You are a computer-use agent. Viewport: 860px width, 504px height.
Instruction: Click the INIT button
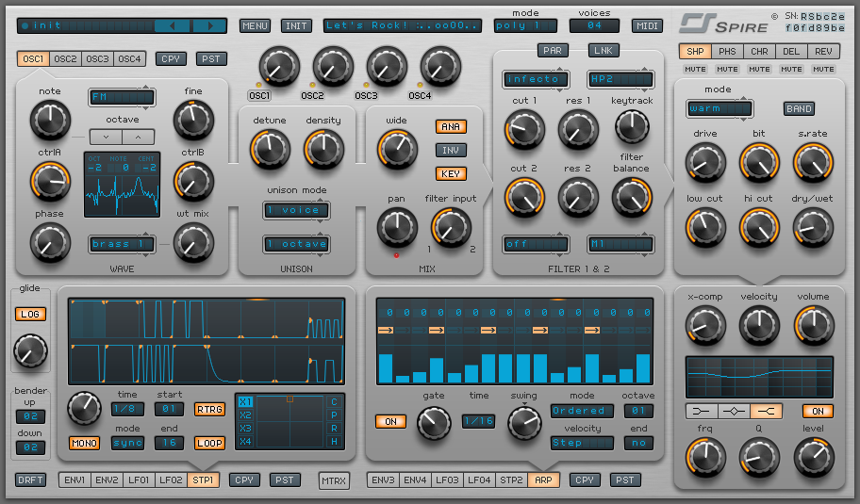[296, 25]
